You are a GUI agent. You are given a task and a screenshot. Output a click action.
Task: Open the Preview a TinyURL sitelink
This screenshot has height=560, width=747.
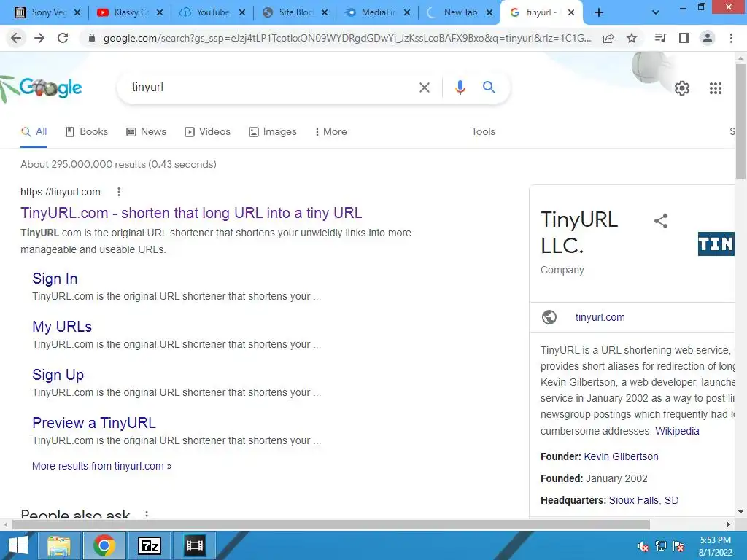[94, 423]
